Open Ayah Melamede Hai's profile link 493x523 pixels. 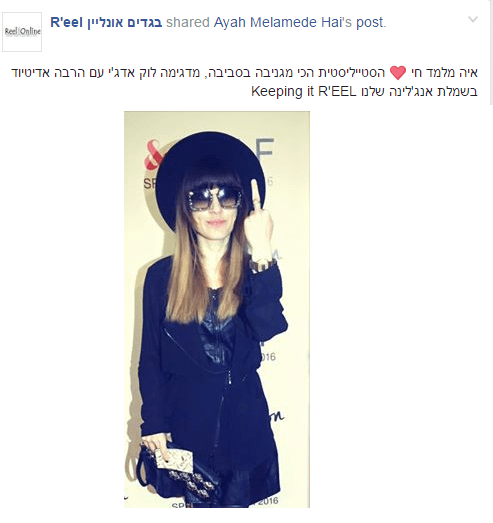point(282,22)
